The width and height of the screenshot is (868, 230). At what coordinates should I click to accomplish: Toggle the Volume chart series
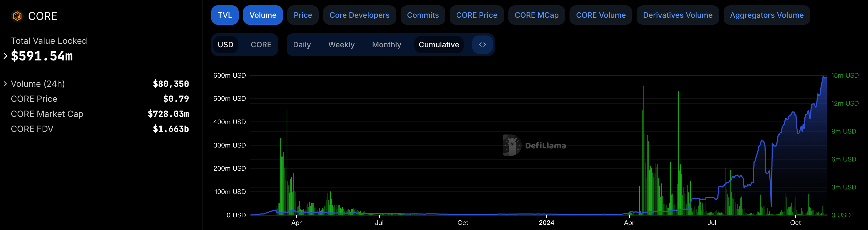[262, 15]
